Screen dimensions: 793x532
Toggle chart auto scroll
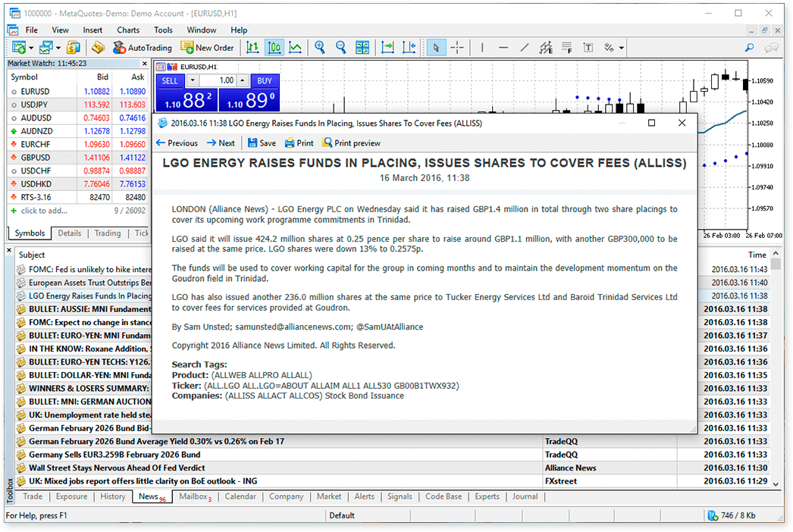click(387, 48)
